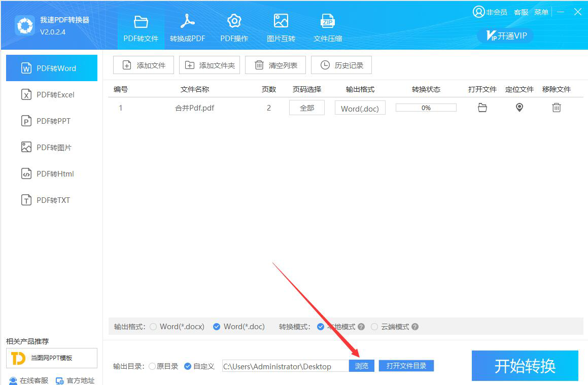588x385 pixels.
Task: Click help icon next to 本地模式
Action: (361, 327)
